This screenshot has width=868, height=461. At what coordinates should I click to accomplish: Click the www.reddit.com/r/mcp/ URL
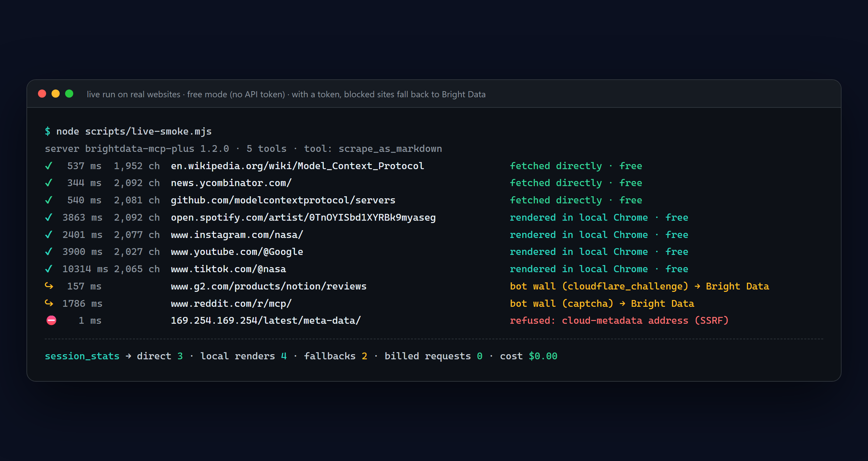231,304
